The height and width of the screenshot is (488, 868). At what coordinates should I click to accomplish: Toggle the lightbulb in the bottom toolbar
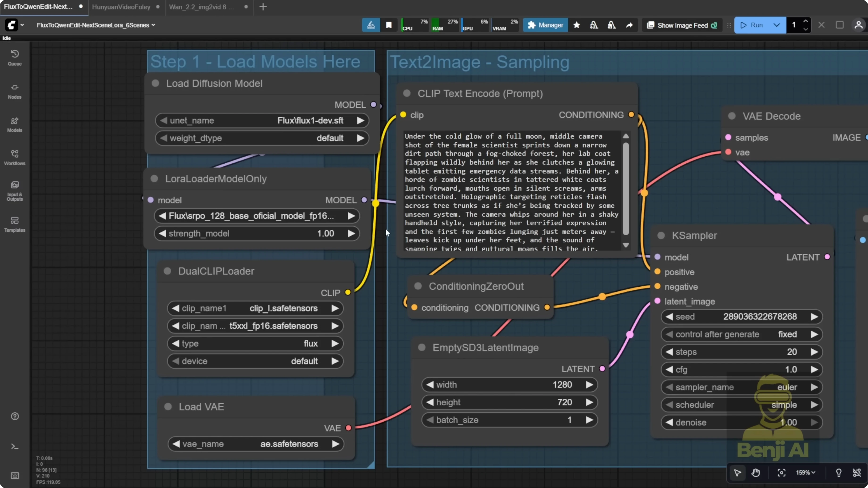click(x=839, y=473)
